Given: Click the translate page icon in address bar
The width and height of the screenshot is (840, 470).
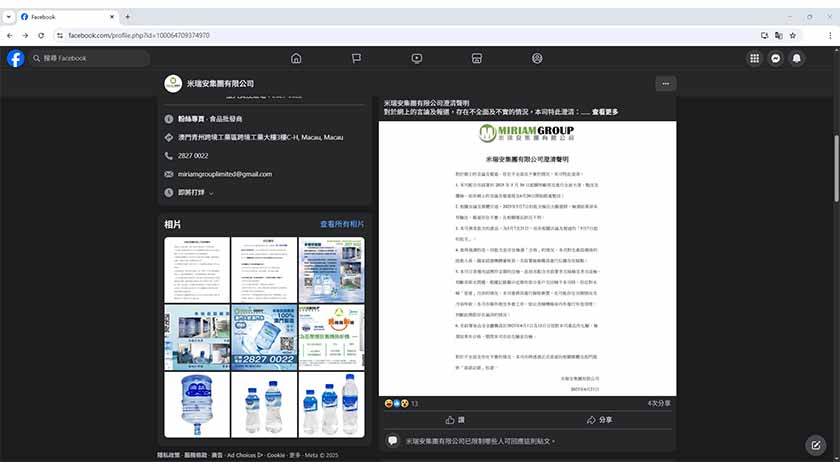Looking at the screenshot, I should [778, 35].
